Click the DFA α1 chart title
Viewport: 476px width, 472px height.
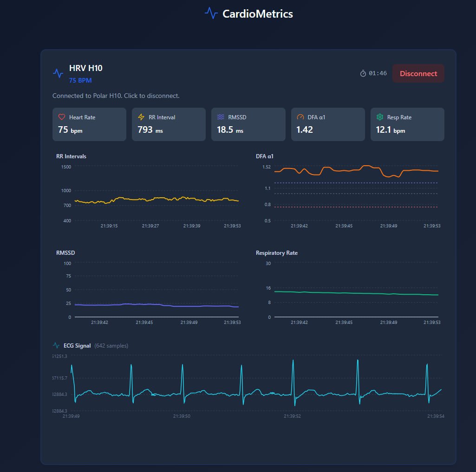(264, 156)
